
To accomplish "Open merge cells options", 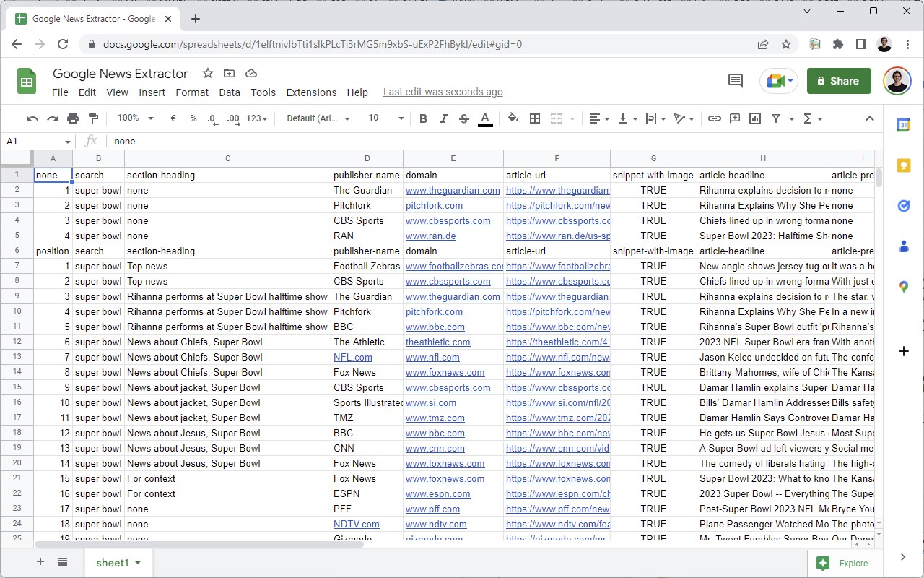I will (562, 118).
